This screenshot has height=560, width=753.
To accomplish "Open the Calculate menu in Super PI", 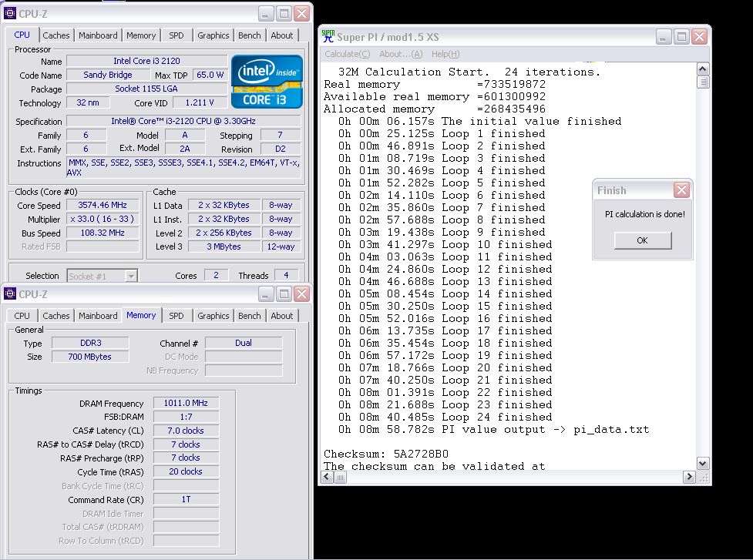I will pyautogui.click(x=347, y=54).
